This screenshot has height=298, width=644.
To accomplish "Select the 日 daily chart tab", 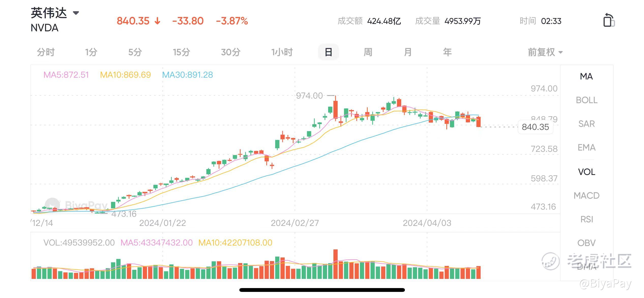I will click(328, 52).
